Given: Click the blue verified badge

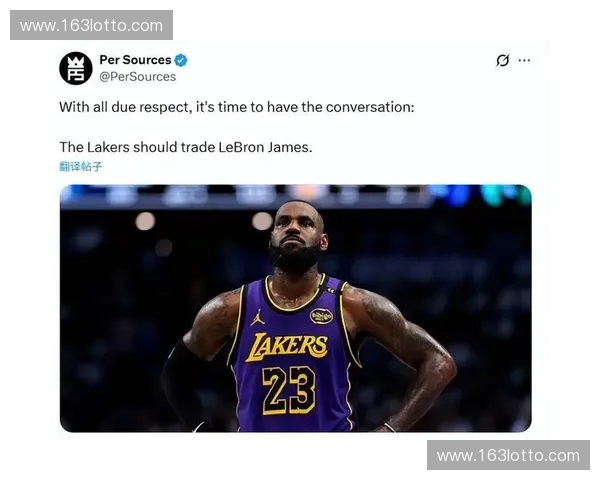Looking at the screenshot, I should click(181, 60).
